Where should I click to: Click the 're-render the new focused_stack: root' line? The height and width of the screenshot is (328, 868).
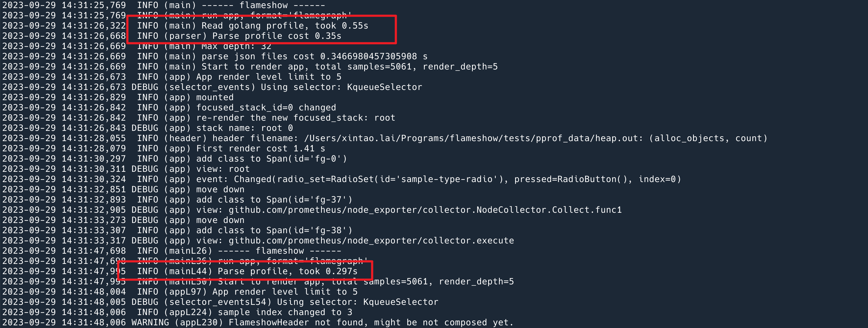click(x=295, y=118)
